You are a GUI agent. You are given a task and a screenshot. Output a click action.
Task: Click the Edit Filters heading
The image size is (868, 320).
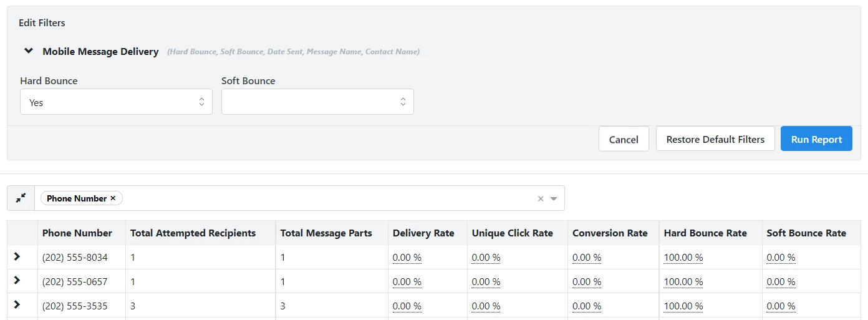(42, 22)
